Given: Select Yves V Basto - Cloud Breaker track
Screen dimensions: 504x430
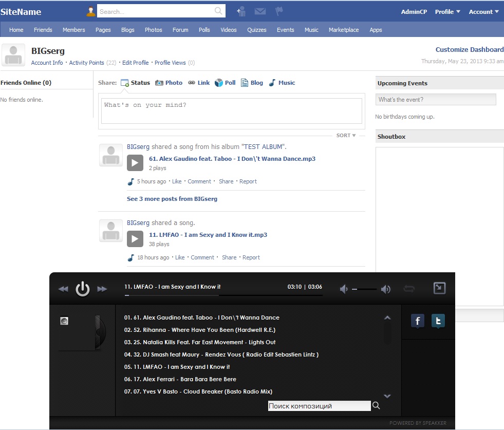Looking at the screenshot, I should click(198, 391).
